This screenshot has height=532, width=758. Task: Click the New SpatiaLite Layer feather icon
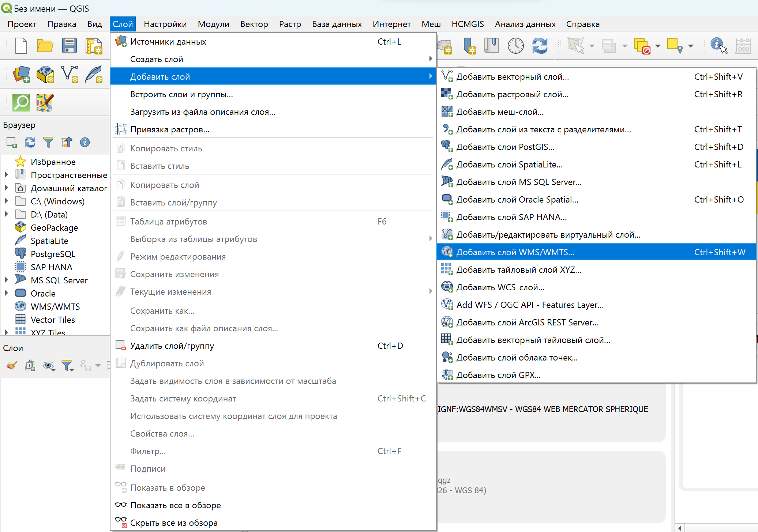pyautogui.click(x=94, y=74)
